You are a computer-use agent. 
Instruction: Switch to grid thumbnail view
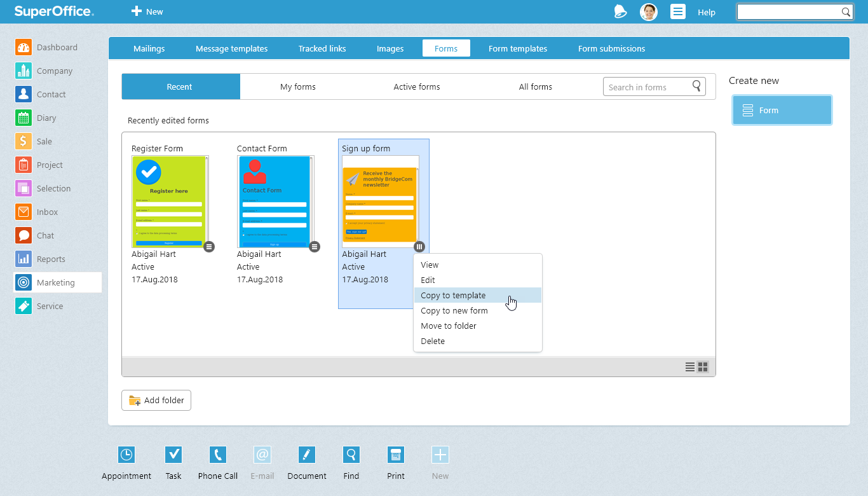703,367
